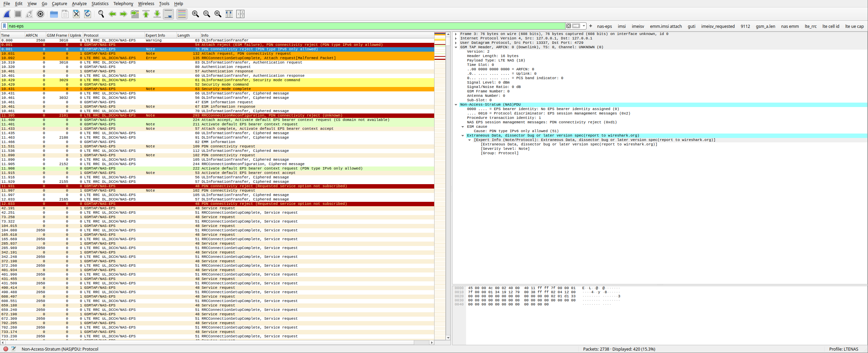Open the Statistics menu
The width and height of the screenshot is (868, 353).
coord(100,3)
